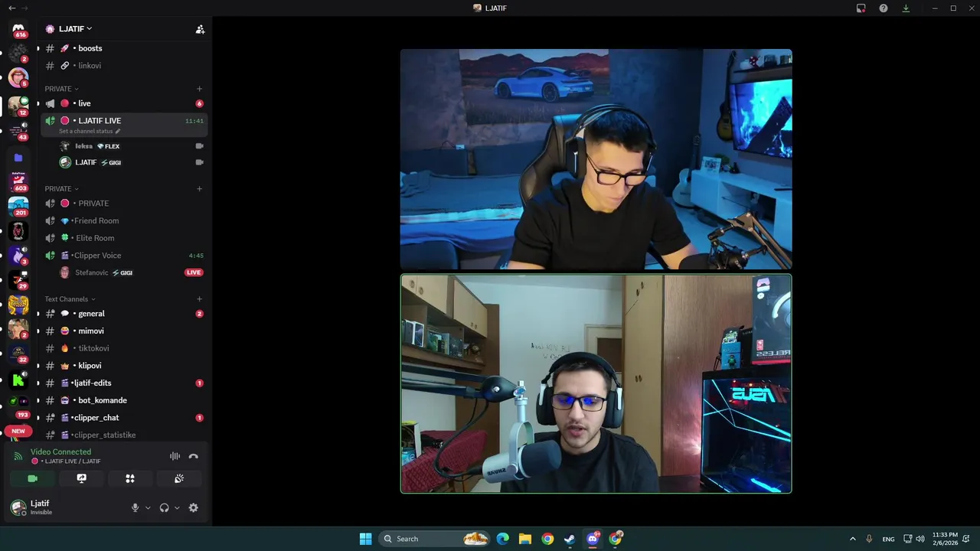Collapse the Text Channels category

pyautogui.click(x=70, y=299)
